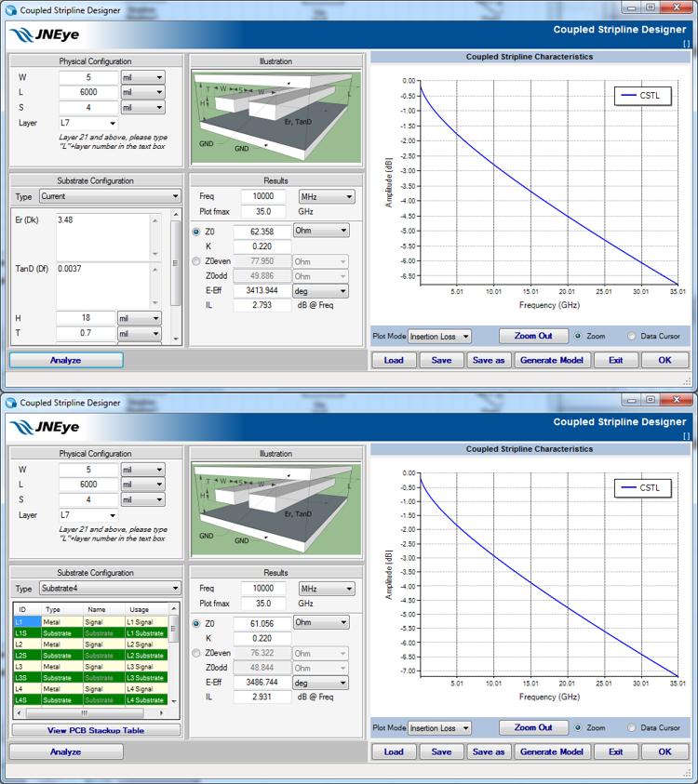The image size is (698, 784).
Task: Enable the Zoom radio button in top window
Action: coord(578,336)
